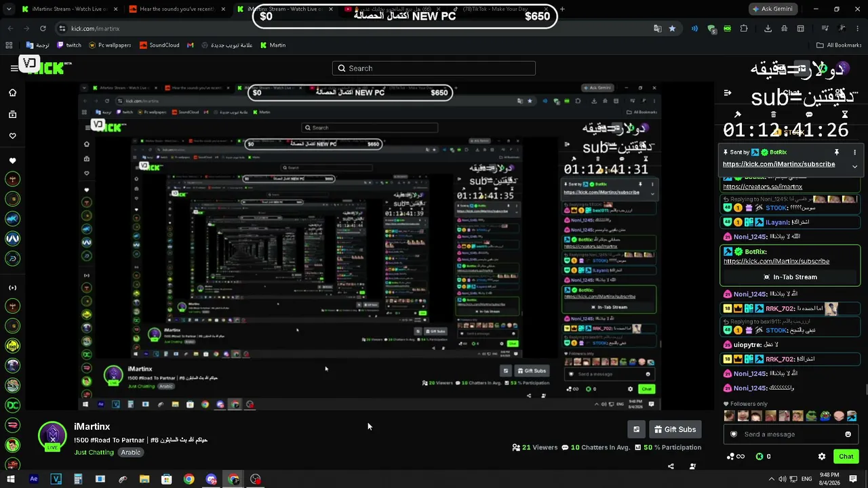868x488 pixels.
Task: Open chat settings gear icon
Action: click(x=822, y=457)
